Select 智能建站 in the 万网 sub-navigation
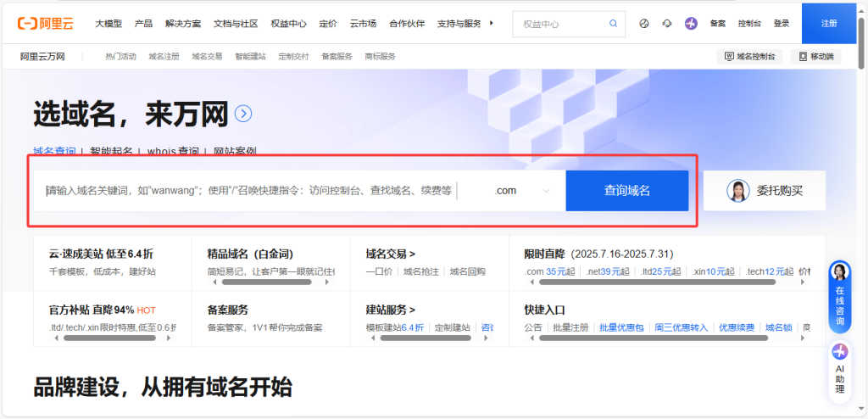Screen dimensions: 868x419 coord(250,57)
